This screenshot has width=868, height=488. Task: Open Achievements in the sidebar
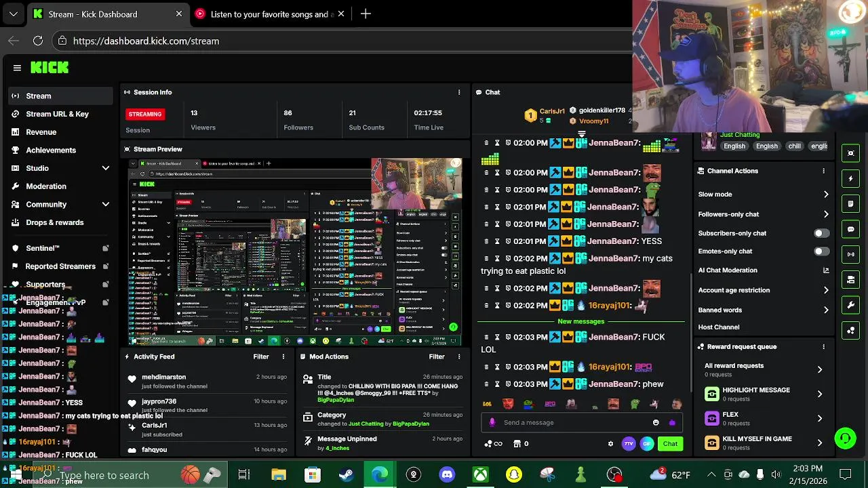pyautogui.click(x=61, y=150)
